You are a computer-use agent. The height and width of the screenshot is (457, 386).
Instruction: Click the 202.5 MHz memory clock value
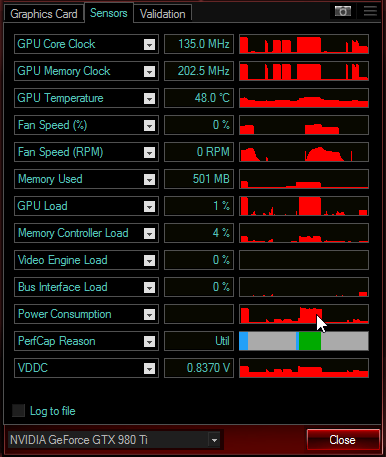pyautogui.click(x=199, y=71)
